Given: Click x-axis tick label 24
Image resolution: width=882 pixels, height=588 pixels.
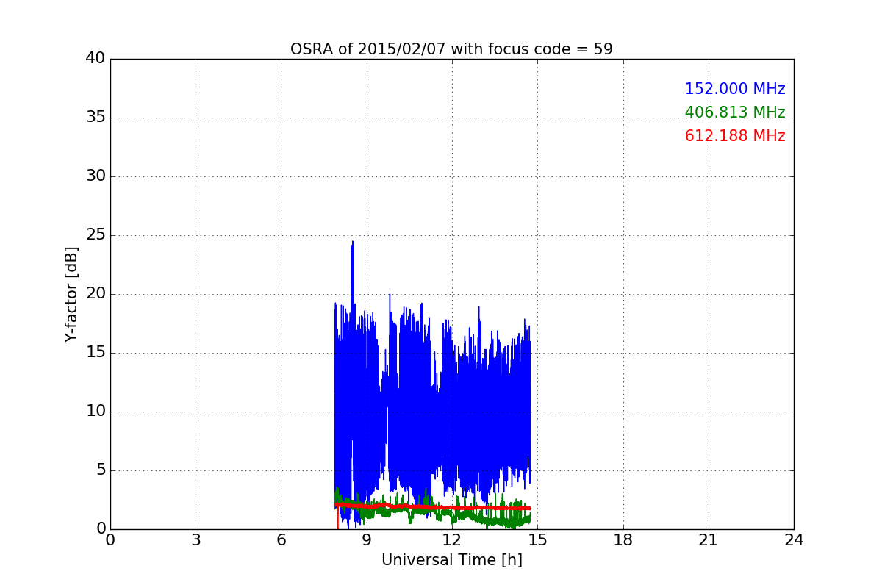Looking at the screenshot, I should tap(794, 540).
